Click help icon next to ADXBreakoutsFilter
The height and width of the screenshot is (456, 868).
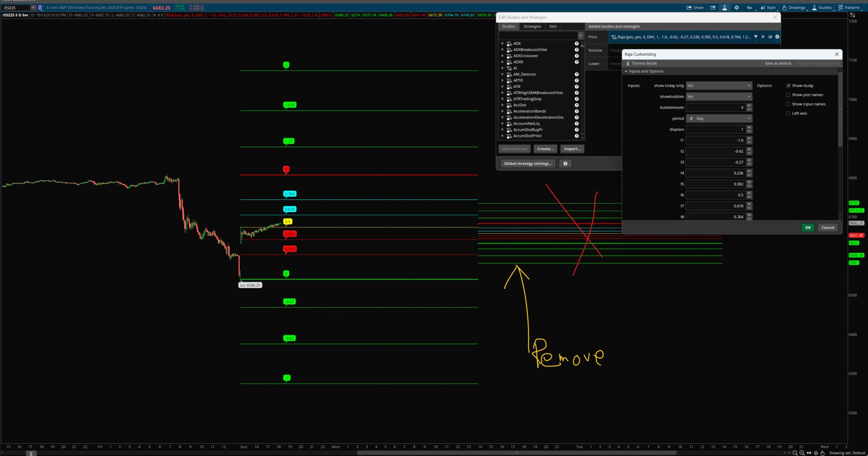[x=577, y=50]
